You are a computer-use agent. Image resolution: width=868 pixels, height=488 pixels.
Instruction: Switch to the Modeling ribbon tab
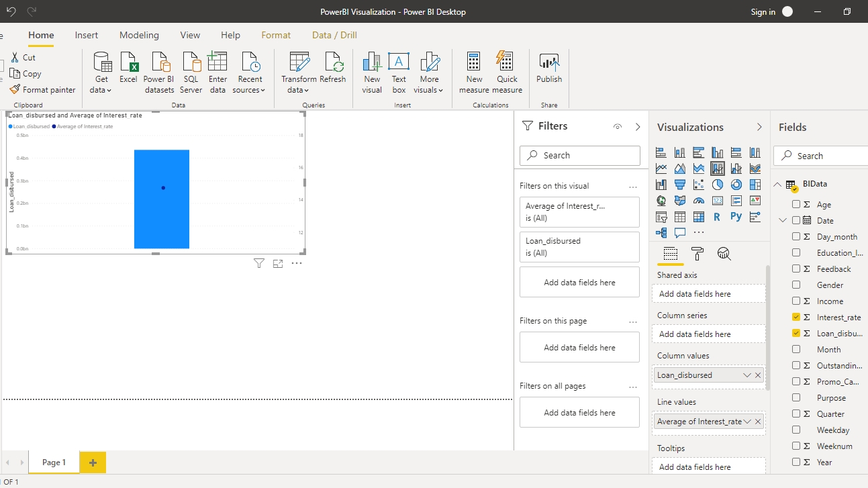click(139, 35)
